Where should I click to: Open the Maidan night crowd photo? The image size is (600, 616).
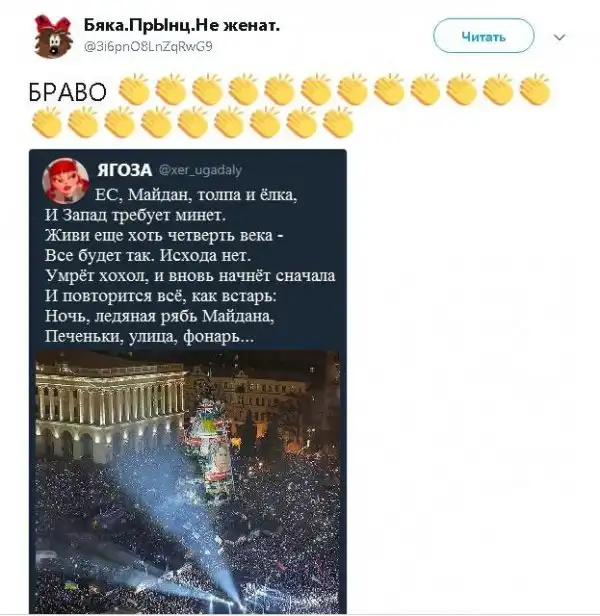[x=188, y=482]
